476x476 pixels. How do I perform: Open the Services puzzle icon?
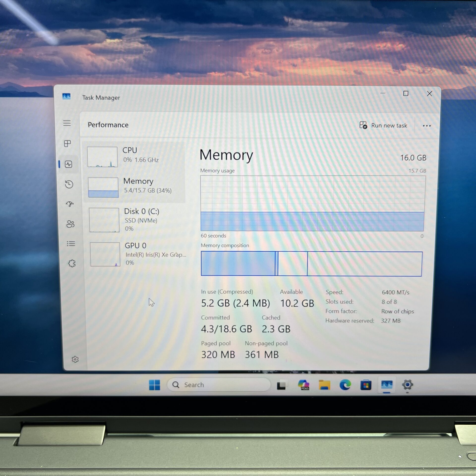click(x=72, y=263)
